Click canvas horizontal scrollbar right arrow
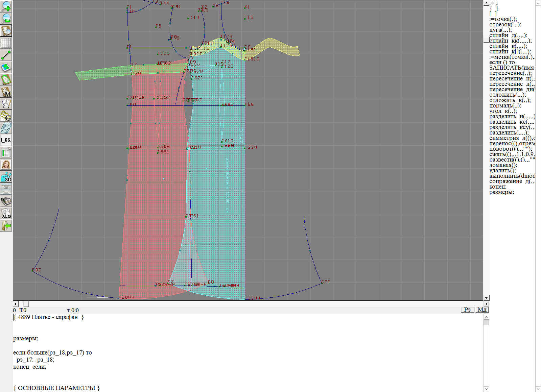This screenshot has width=541, height=392. (486, 304)
